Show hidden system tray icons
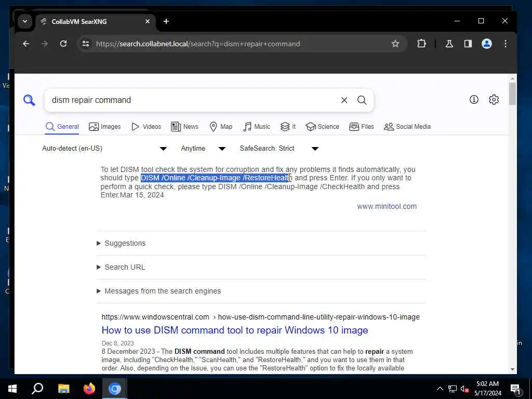 click(x=440, y=389)
